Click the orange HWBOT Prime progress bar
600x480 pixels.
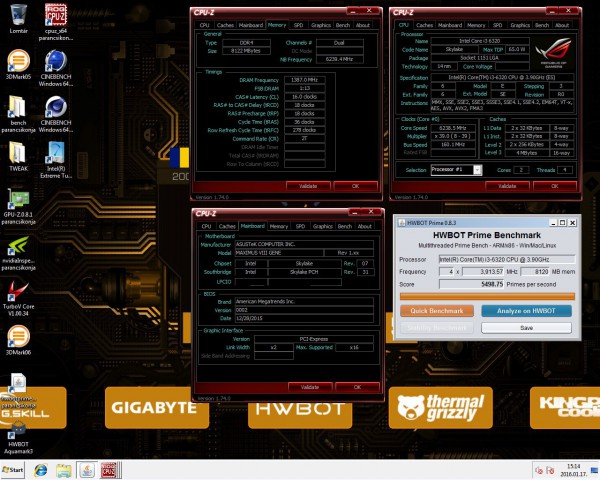487,296
